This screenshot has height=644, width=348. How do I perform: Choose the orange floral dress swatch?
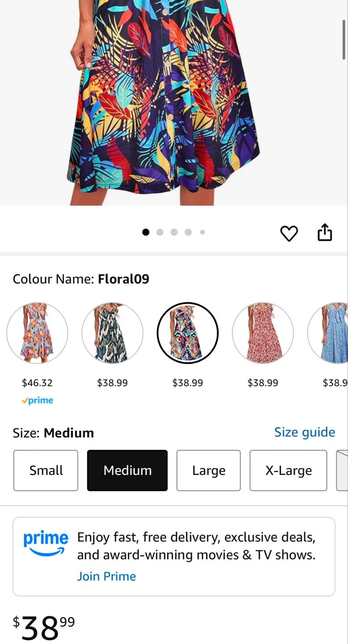37,333
